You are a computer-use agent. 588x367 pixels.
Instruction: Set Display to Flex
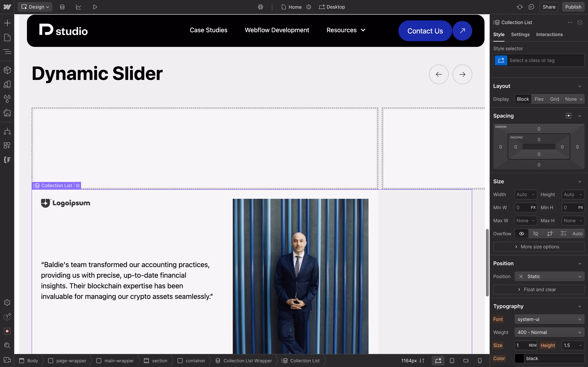click(539, 99)
